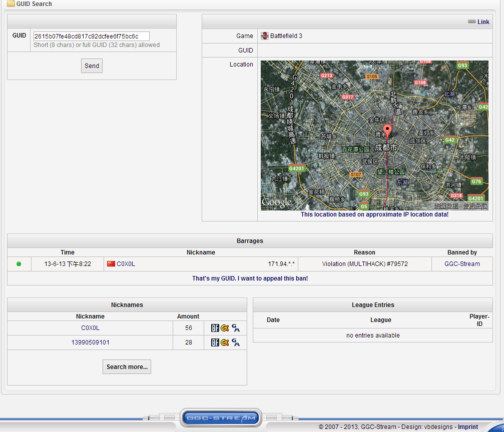Click the orange G icon beside 13990509101
The height and width of the screenshot is (432, 504).
pos(225,342)
